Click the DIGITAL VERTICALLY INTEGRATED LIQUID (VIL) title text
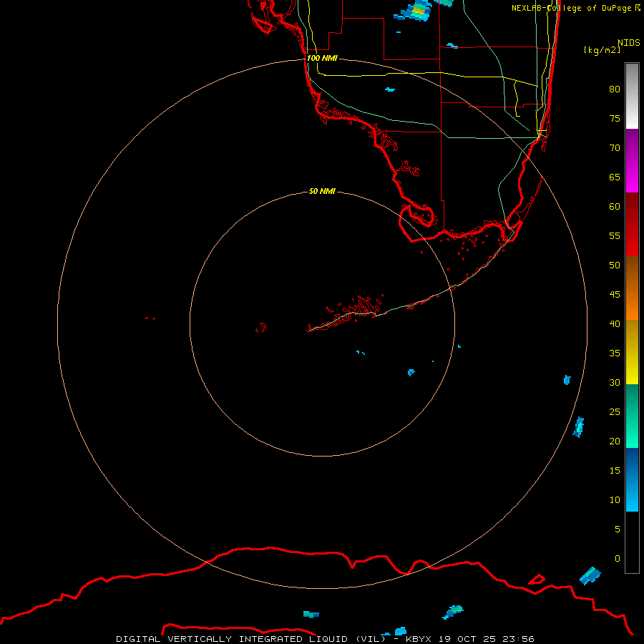 (251, 639)
